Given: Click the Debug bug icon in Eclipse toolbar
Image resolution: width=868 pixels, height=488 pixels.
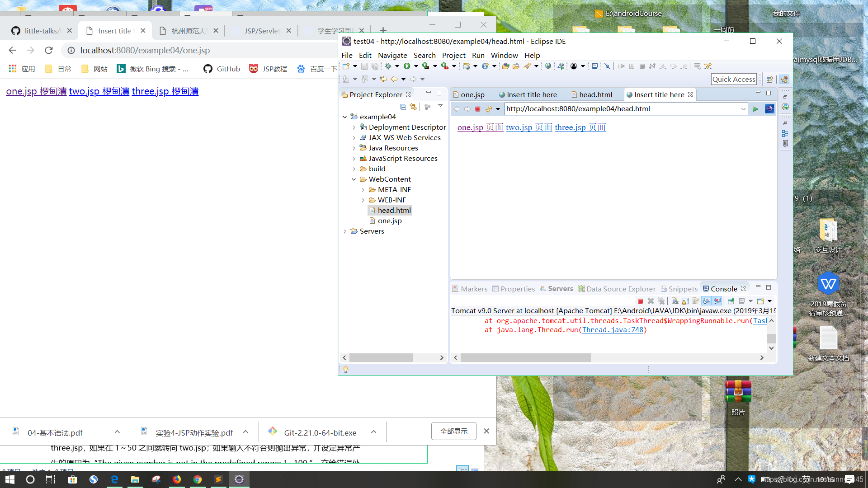Looking at the screenshot, I should (388, 66).
